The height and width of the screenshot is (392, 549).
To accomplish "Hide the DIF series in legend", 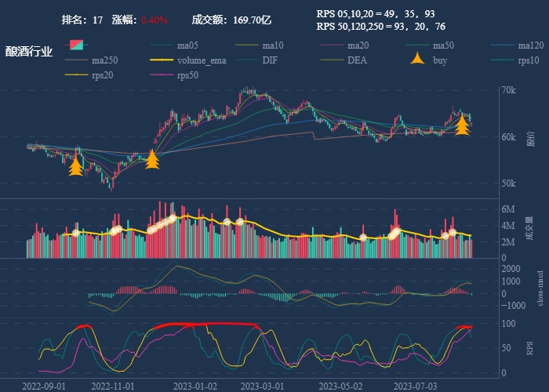I will 269,60.
